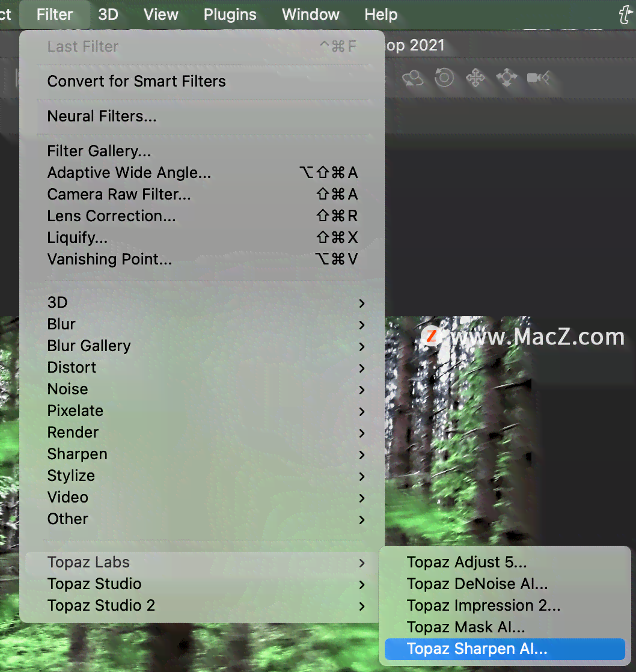The image size is (636, 672).
Task: Open Vanishing Point filter
Action: (x=201, y=259)
